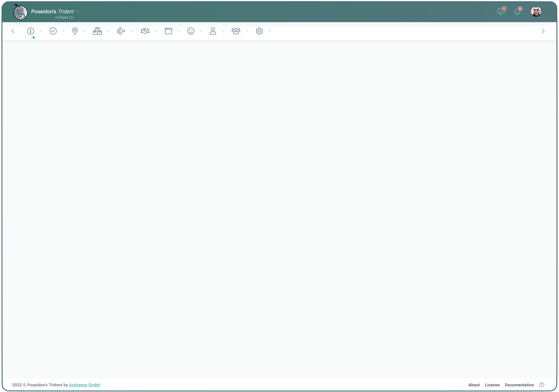
Task: Open the checkmark tasks icon
Action: click(x=53, y=31)
